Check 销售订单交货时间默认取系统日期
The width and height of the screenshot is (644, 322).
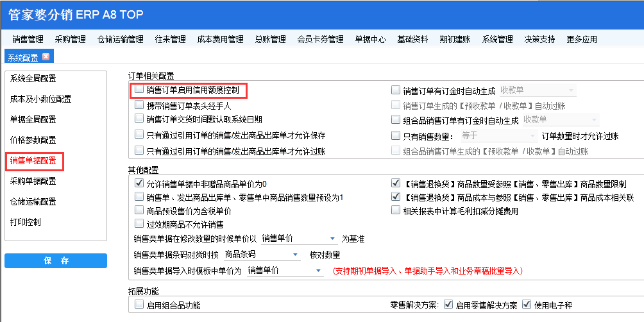tap(140, 119)
